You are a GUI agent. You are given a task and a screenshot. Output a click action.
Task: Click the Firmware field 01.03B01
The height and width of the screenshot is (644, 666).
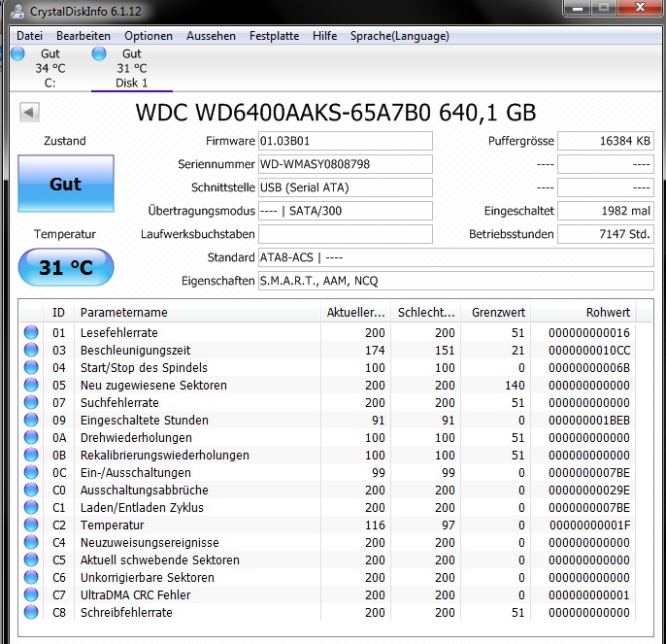pos(346,141)
